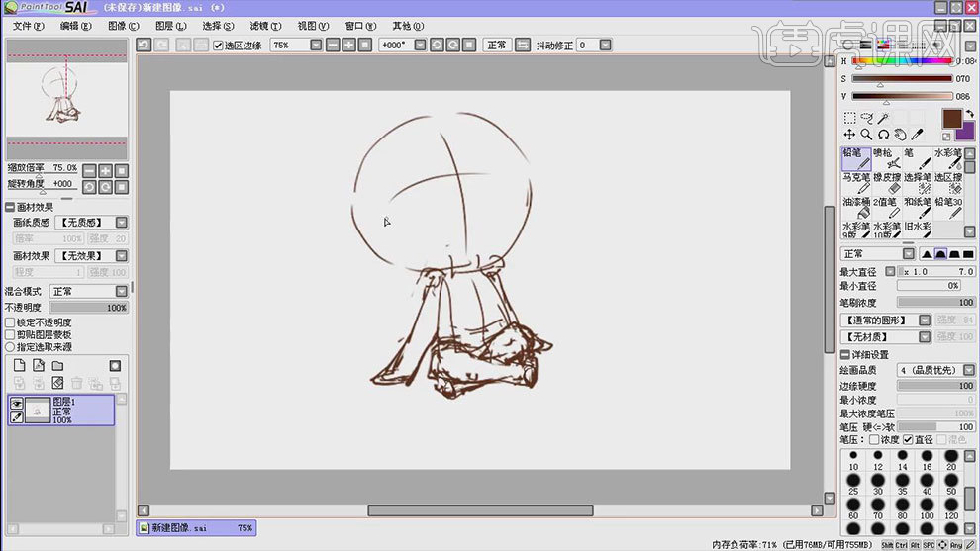
Task: Collapse 详细设置 detailed settings section
Action: [x=845, y=355]
